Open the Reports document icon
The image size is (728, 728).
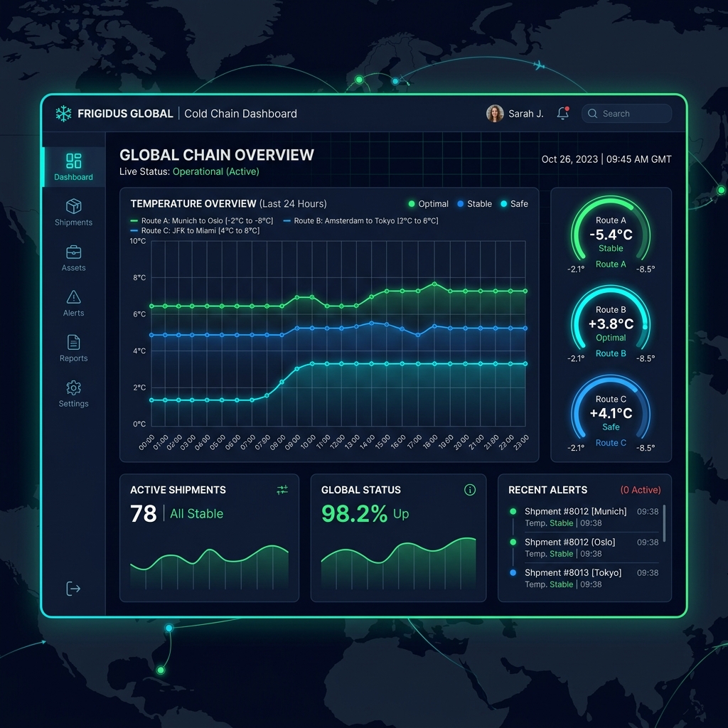click(x=73, y=342)
